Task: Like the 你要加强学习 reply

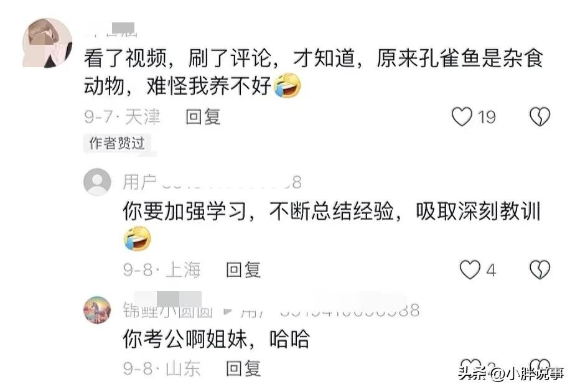Action: click(x=470, y=270)
